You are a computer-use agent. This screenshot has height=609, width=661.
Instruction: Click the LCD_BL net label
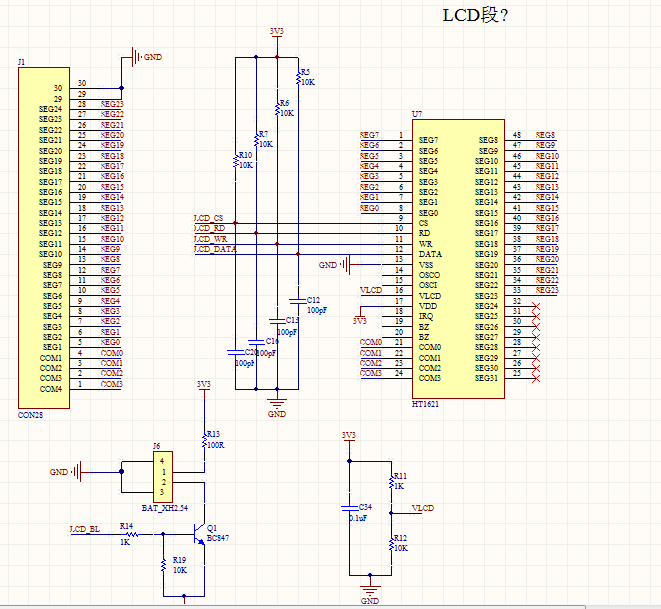point(85,529)
